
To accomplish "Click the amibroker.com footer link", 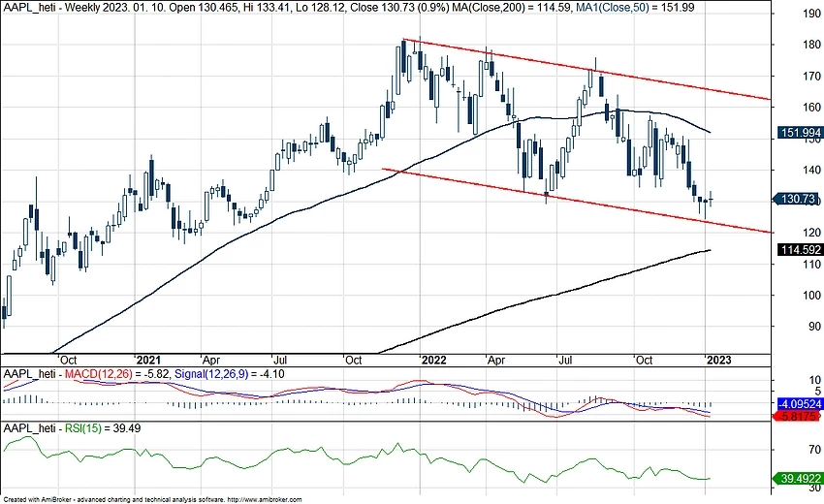I will coord(265,500).
